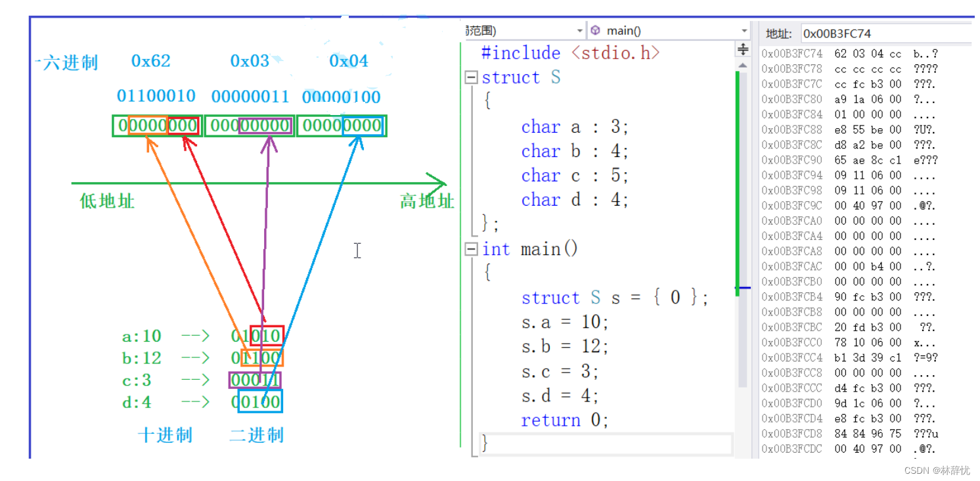This screenshot has width=980, height=481.
Task: Click memory row 0x00B3FC88
Action: coord(849,129)
